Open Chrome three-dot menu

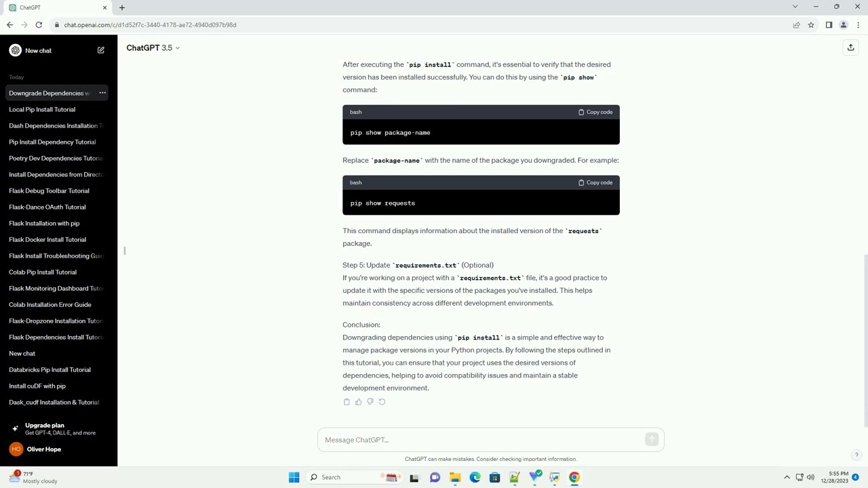click(858, 25)
